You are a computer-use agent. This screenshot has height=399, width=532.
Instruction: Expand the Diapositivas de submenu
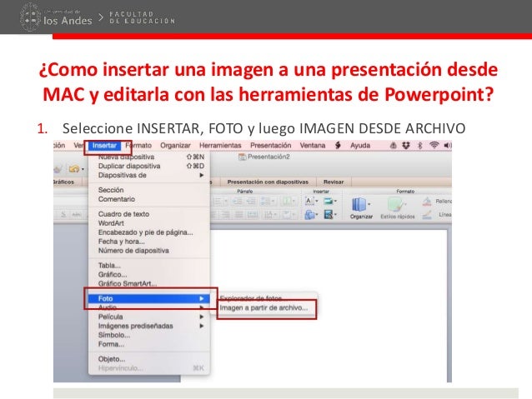point(149,175)
